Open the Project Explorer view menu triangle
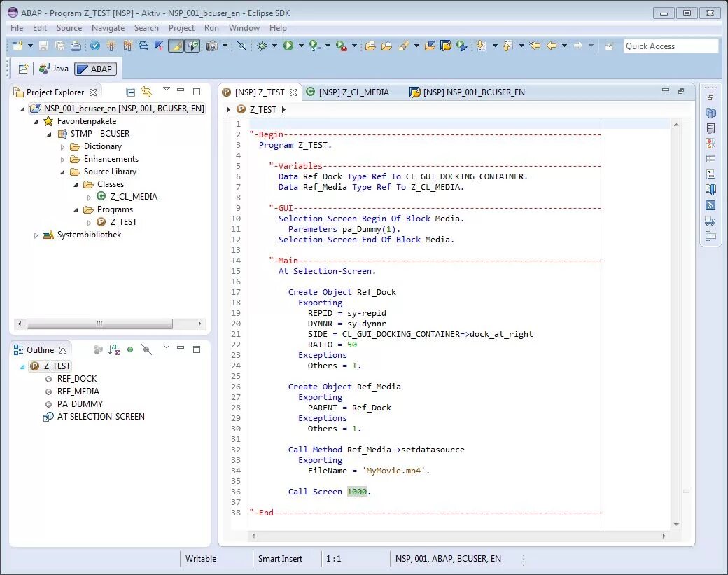The height and width of the screenshot is (575, 728). click(167, 89)
